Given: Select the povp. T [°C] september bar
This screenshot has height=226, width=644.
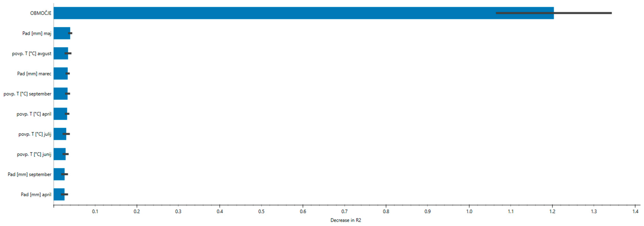Looking at the screenshot, I should [59, 94].
